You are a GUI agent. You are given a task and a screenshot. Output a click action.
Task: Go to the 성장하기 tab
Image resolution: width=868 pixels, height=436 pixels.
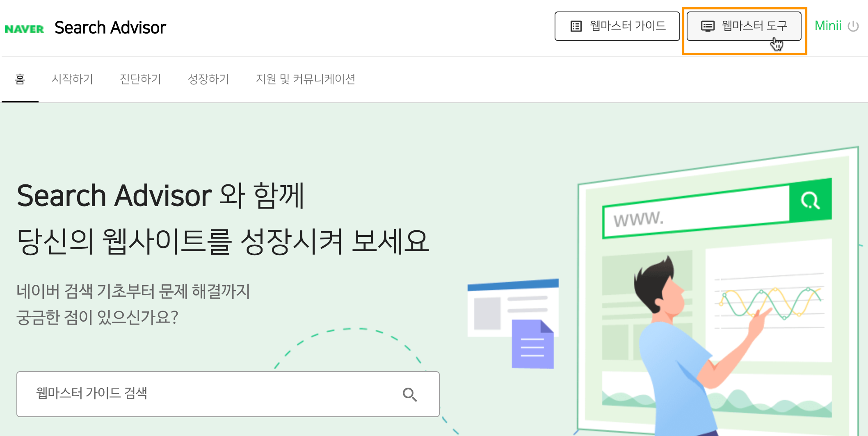pyautogui.click(x=208, y=79)
